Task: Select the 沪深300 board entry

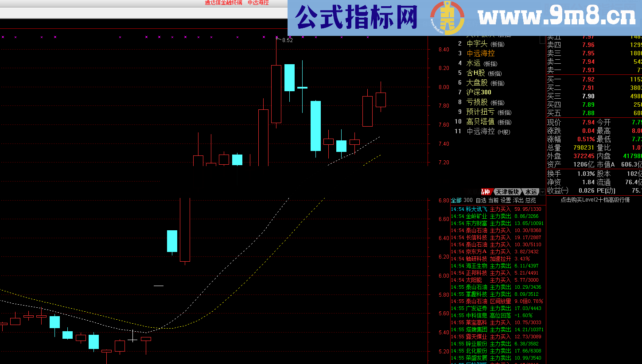Action: click(x=478, y=92)
